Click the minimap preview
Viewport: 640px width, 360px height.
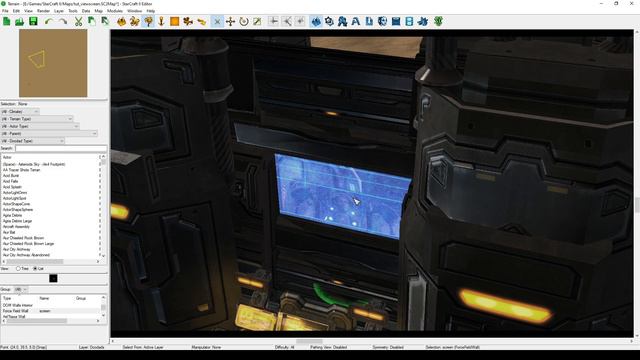pyautogui.click(x=53, y=63)
